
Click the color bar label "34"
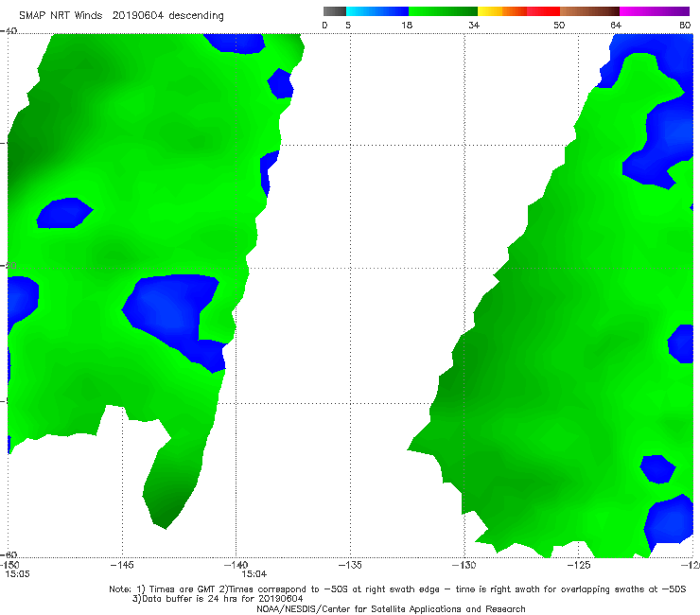474,26
